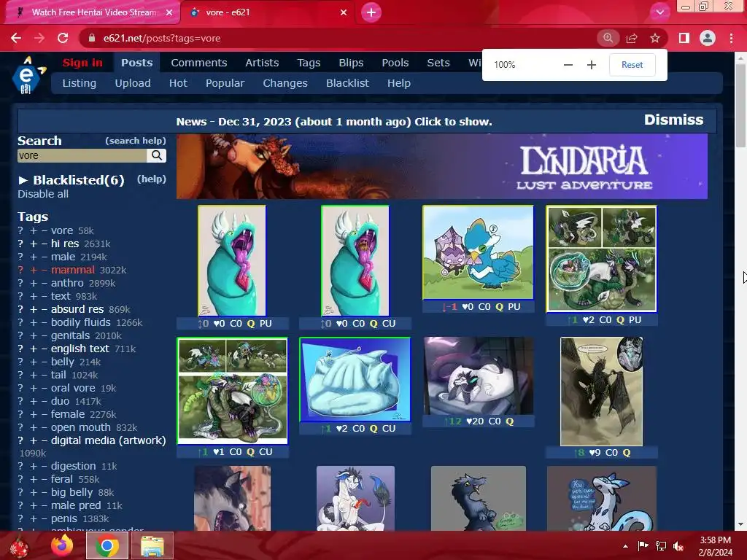
Task: Exclude 'duo' tag with its minus sign
Action: pos(44,402)
